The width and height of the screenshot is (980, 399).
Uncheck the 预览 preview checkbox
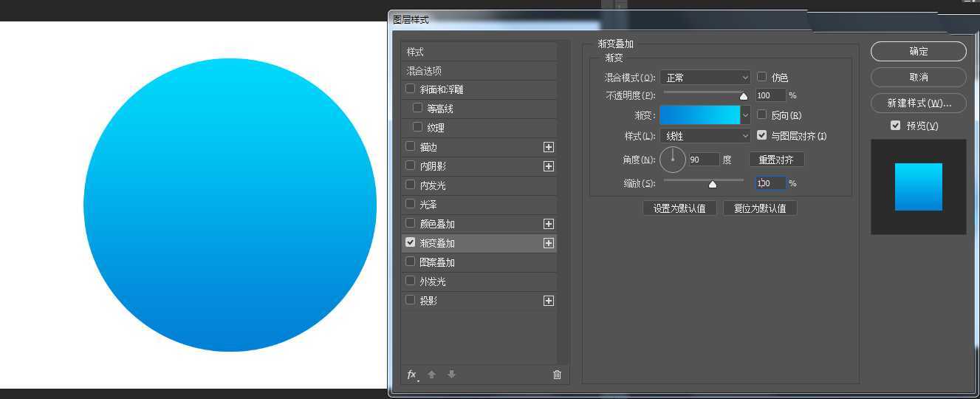tap(895, 126)
